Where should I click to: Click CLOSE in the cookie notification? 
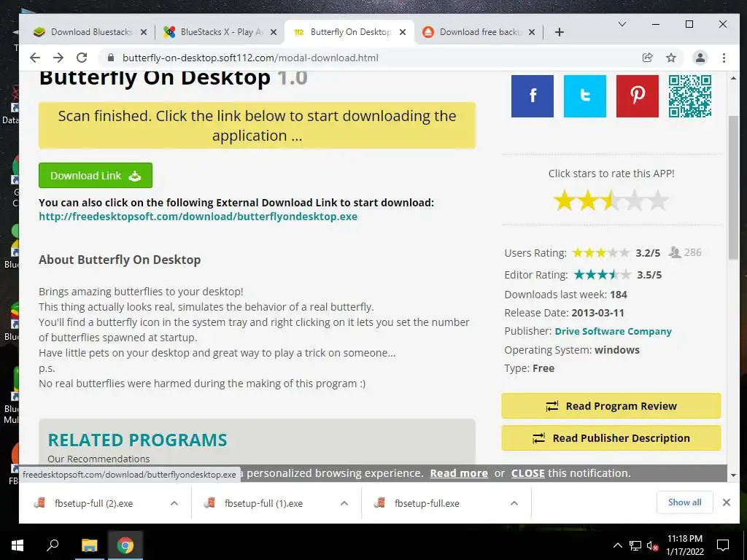tap(528, 473)
